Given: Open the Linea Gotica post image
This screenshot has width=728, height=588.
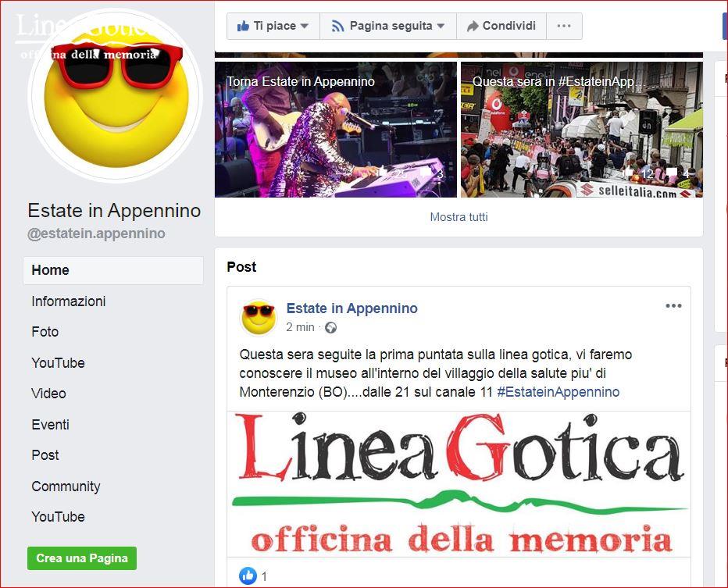Looking at the screenshot, I should click(459, 484).
